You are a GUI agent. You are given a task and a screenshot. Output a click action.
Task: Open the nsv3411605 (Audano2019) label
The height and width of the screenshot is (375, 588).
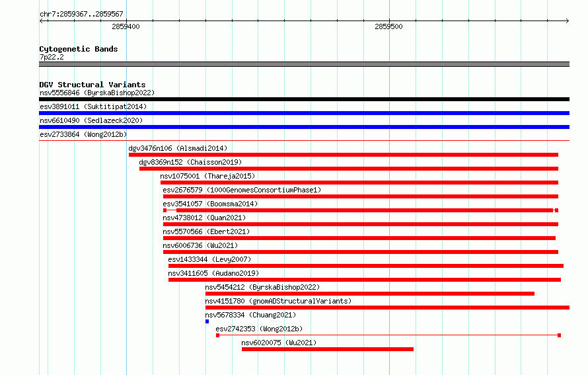point(213,273)
